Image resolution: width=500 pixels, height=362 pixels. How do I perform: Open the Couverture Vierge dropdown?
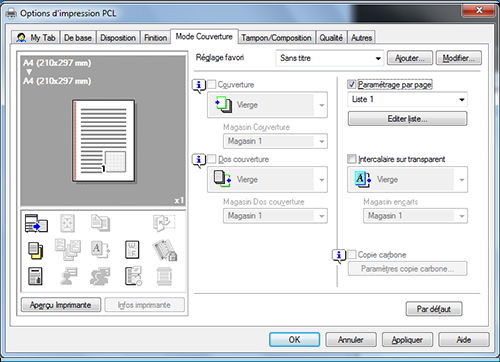point(267,105)
